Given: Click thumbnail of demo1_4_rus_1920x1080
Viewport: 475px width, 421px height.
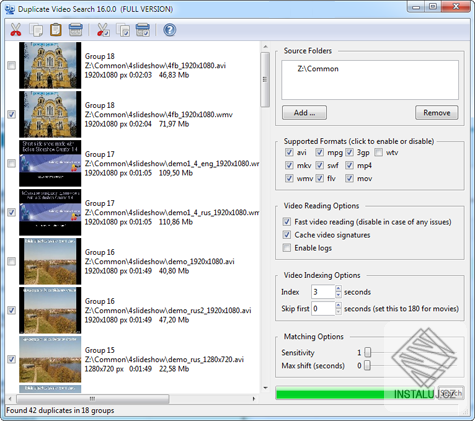Looking at the screenshot, I should pos(50,212).
